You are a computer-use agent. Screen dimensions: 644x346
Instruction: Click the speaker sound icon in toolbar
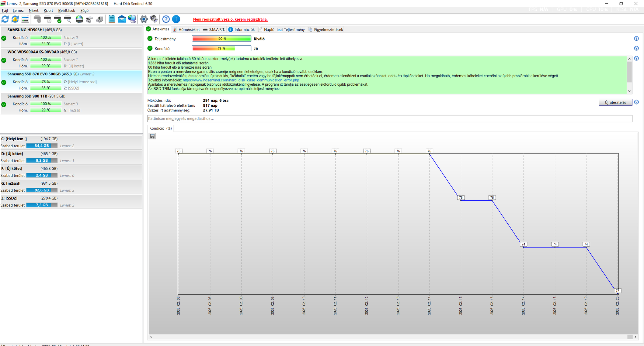tap(154, 19)
